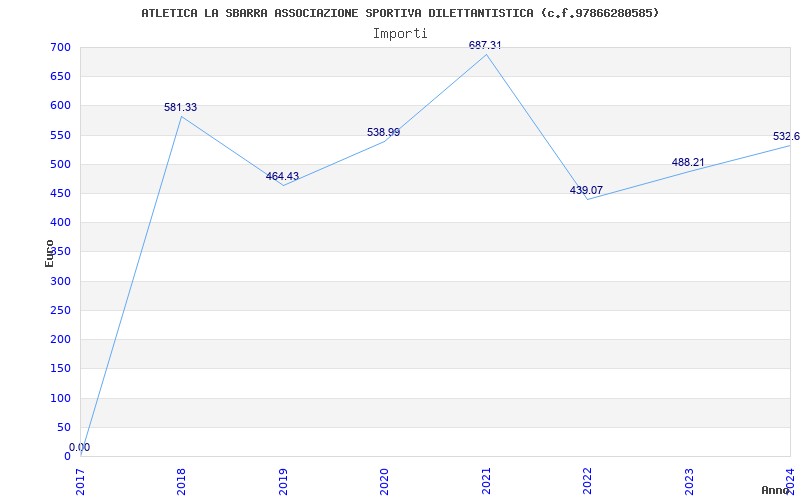The height and width of the screenshot is (500, 800).
Task: Click the 532.6 data label
Action: [x=786, y=137]
